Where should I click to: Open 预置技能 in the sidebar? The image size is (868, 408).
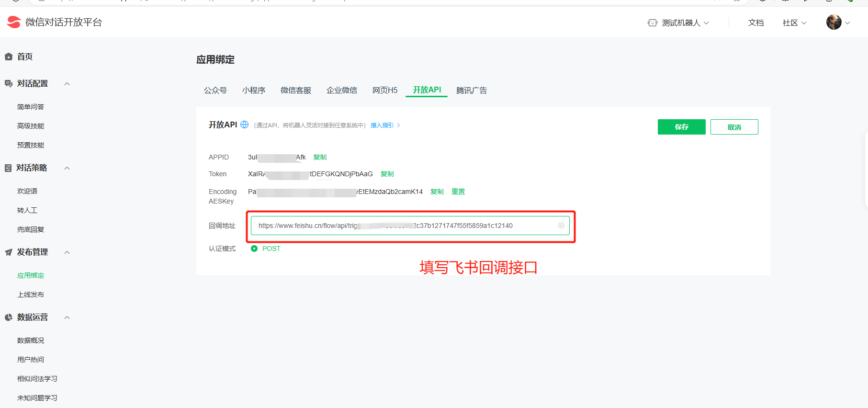[x=31, y=145]
